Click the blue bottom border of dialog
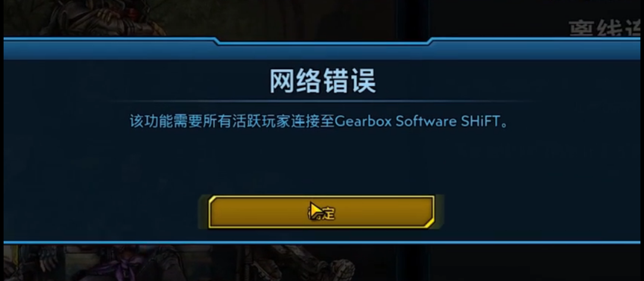 tap(322, 242)
